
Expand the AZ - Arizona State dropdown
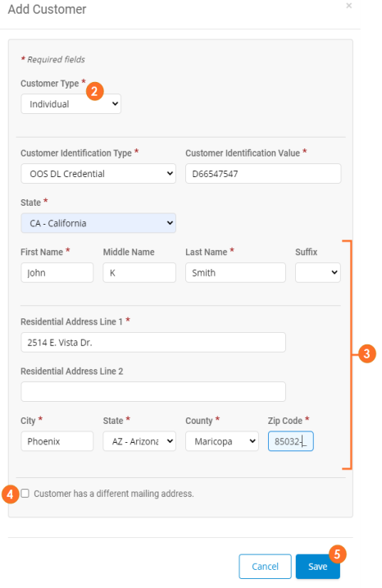click(x=139, y=441)
